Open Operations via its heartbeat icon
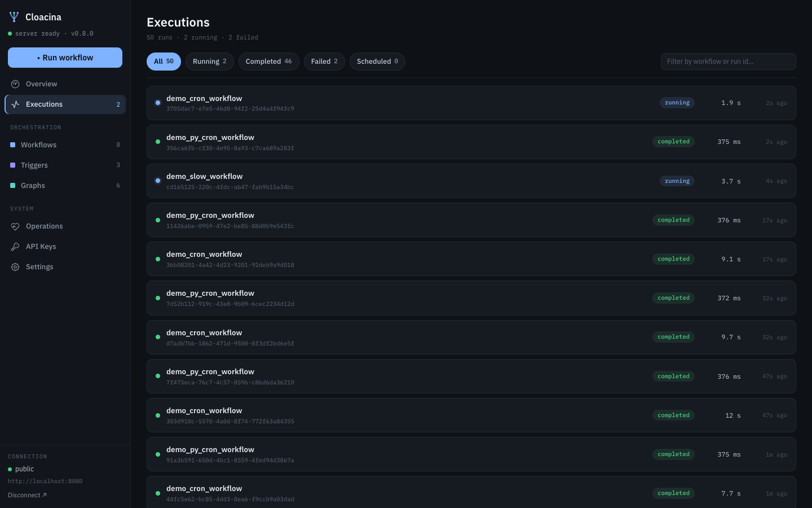The image size is (812, 508). 15,226
